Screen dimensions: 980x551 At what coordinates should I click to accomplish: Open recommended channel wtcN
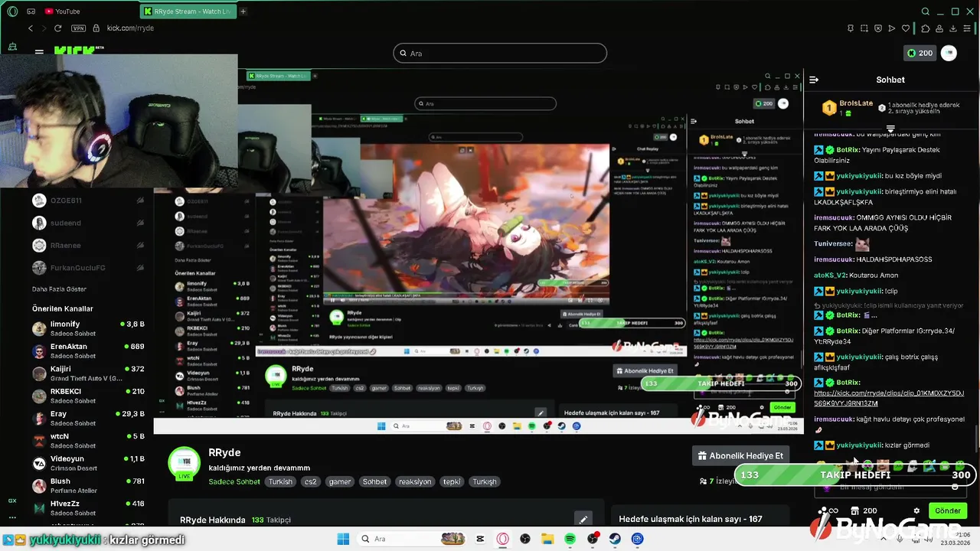88,441
